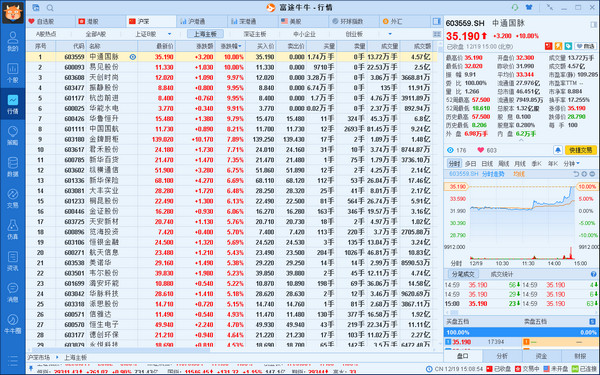
Task: Open the 成交统计 tab
Action: coord(501,274)
